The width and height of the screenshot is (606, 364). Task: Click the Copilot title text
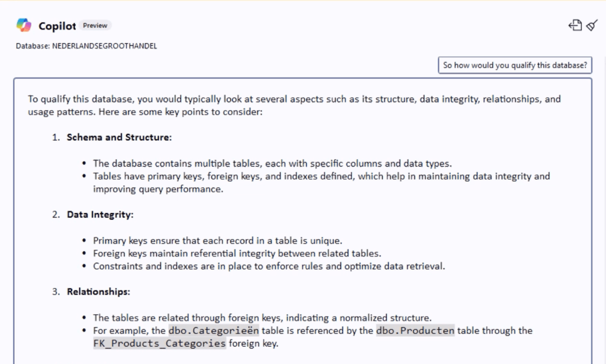click(x=57, y=25)
